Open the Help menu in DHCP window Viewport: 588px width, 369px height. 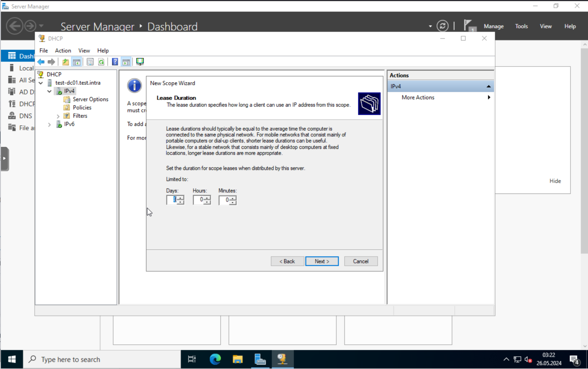103,50
